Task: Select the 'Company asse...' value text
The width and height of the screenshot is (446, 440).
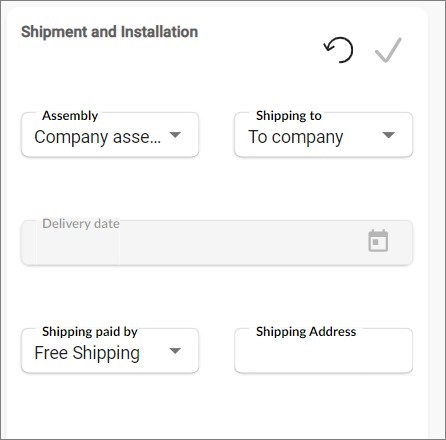Action: [x=97, y=137]
